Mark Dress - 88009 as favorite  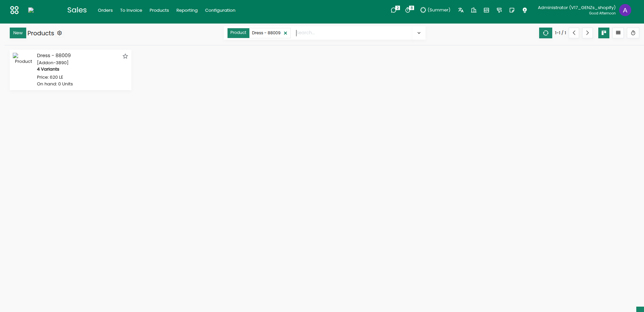tap(125, 56)
